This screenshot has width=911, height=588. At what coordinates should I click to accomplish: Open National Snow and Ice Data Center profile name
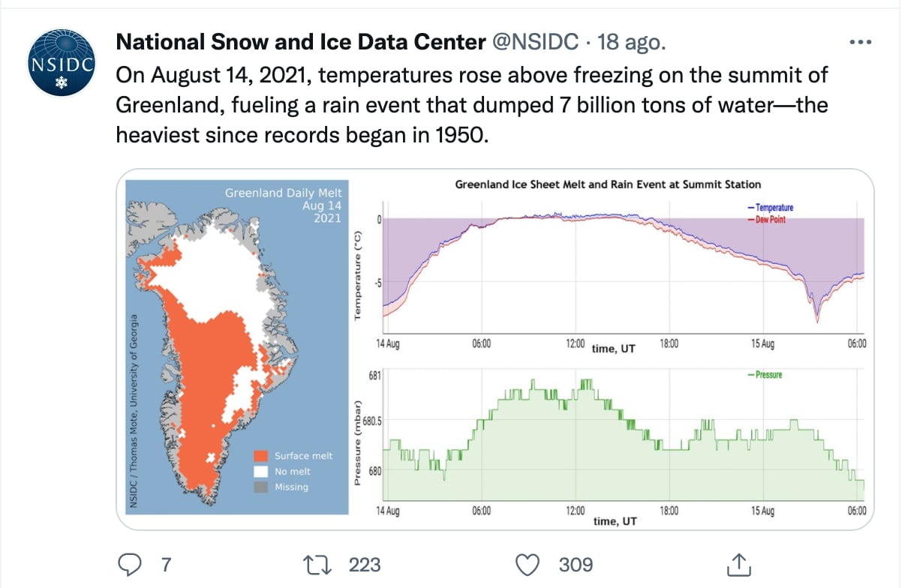tap(300, 43)
